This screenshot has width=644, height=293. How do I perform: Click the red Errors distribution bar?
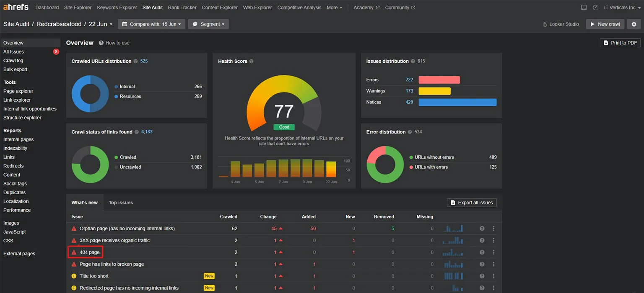click(x=439, y=80)
